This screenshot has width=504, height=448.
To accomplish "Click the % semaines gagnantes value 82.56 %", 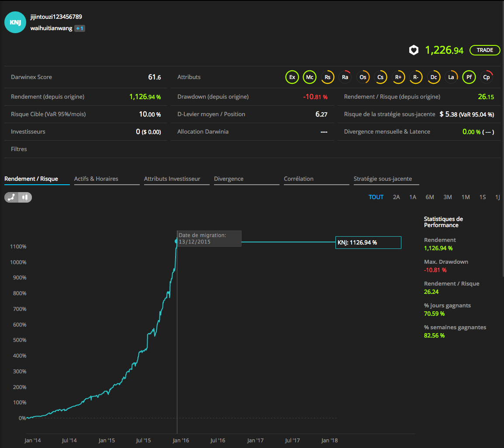I will pos(434,335).
